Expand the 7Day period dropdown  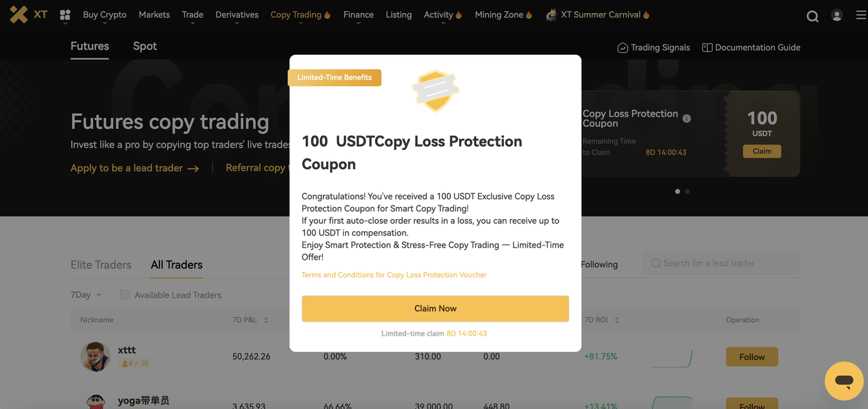86,295
